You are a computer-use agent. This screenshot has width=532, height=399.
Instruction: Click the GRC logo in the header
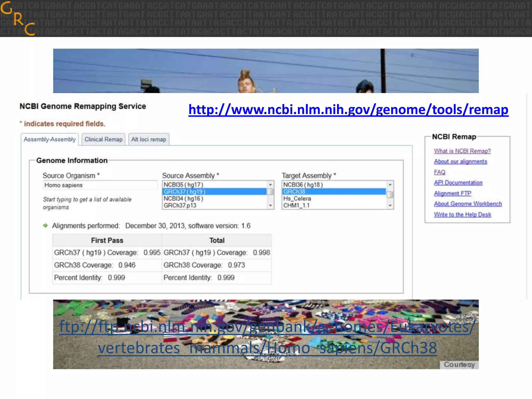click(18, 18)
